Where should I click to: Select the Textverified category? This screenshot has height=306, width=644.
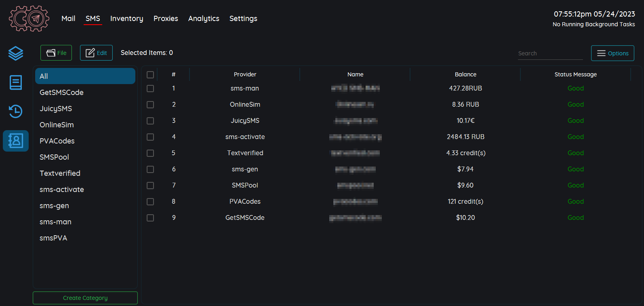coord(85,173)
